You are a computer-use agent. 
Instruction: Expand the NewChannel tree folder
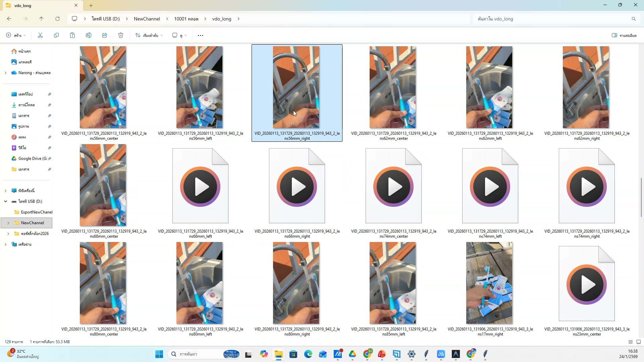tap(8, 223)
